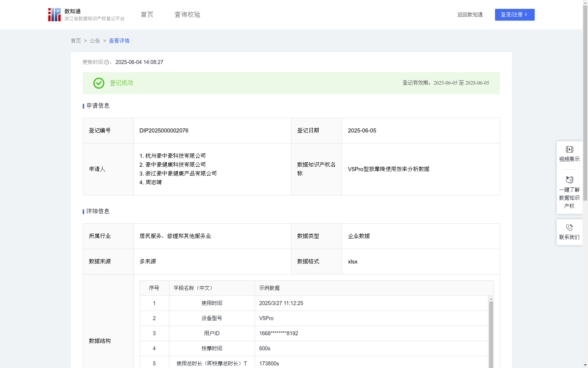588x368 pixels.
Task: Click registration date 2025-06-05 value
Action: pos(362,131)
